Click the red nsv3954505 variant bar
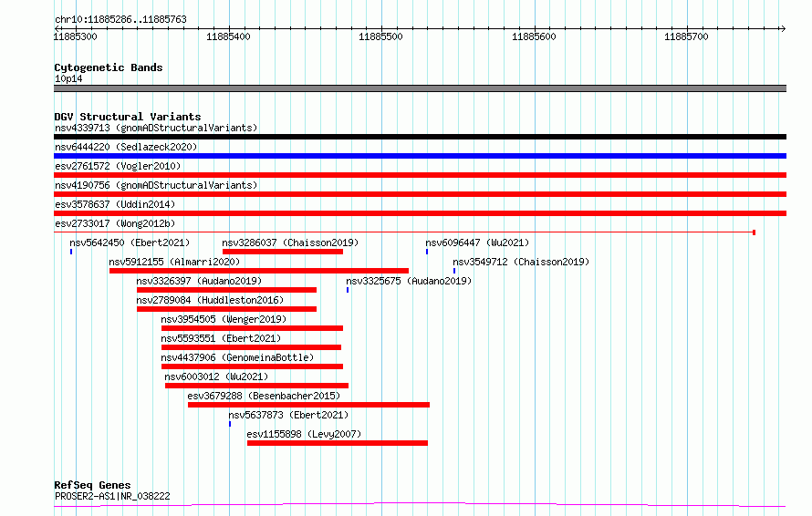The image size is (812, 516). point(252,328)
